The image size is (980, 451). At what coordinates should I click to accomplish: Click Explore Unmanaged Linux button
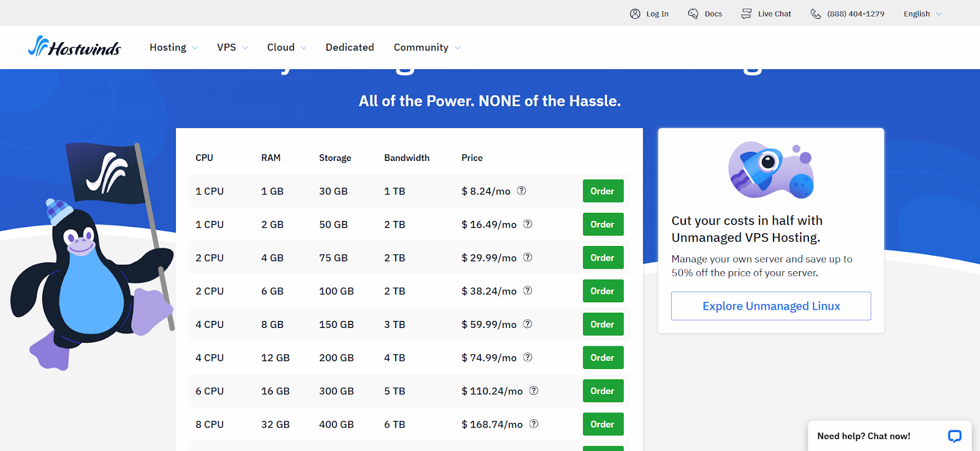coord(771,306)
